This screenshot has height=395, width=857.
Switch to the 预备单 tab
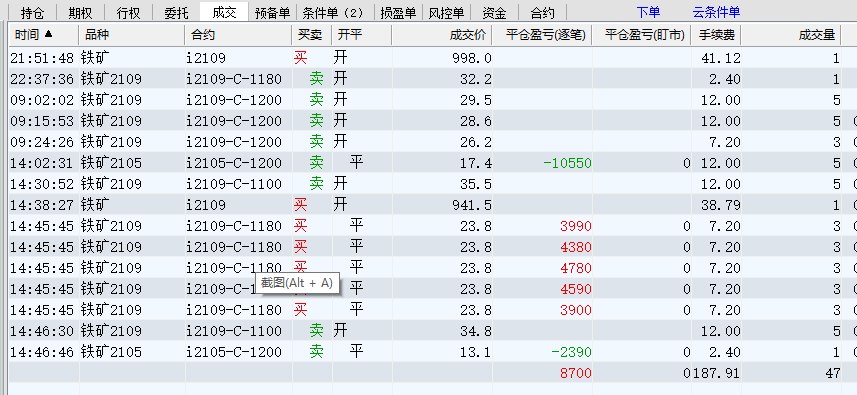tap(272, 12)
